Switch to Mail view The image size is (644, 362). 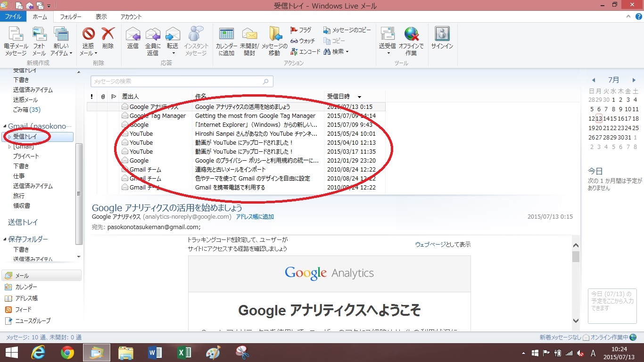41,276
